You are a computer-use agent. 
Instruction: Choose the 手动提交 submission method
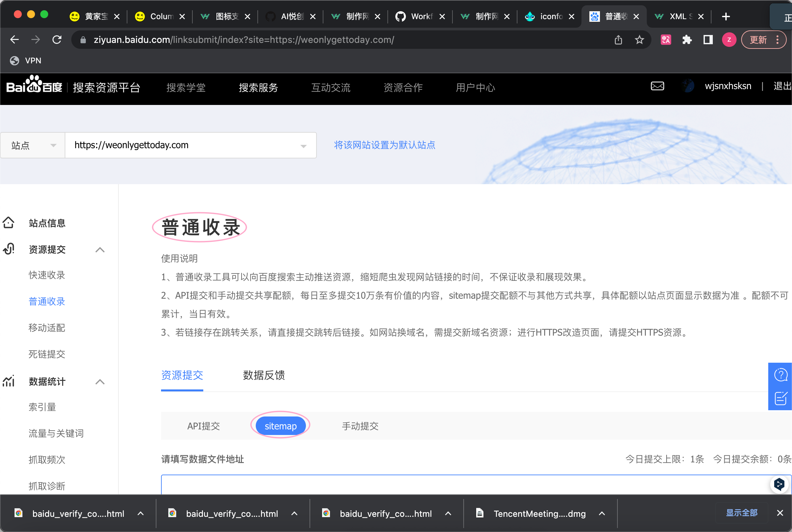click(x=360, y=426)
